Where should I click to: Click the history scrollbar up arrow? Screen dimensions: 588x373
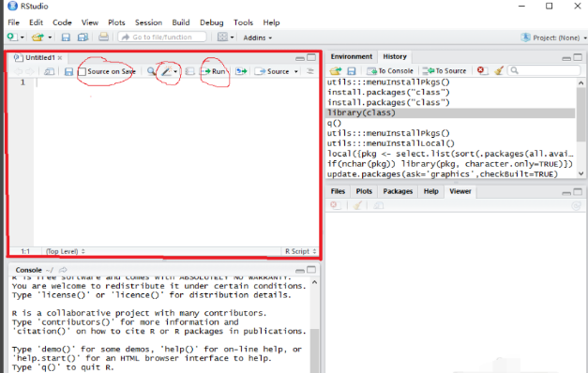580,82
